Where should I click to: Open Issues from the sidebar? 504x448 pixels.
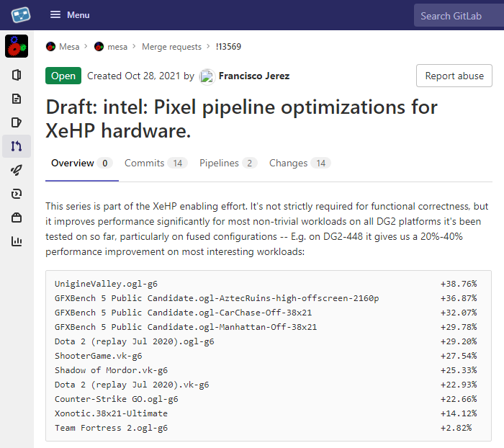coord(17,122)
